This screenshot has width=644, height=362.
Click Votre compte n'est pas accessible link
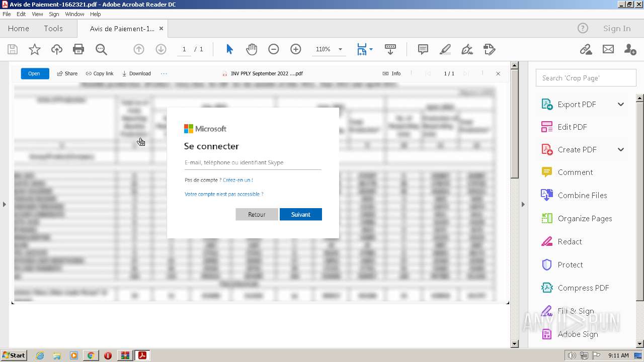[224, 194]
